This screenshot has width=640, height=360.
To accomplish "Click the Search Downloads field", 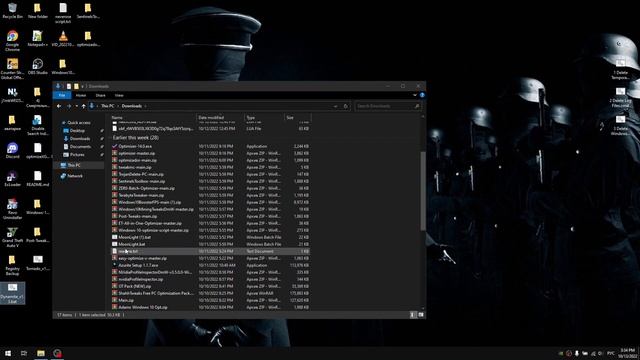I will pos(387,106).
